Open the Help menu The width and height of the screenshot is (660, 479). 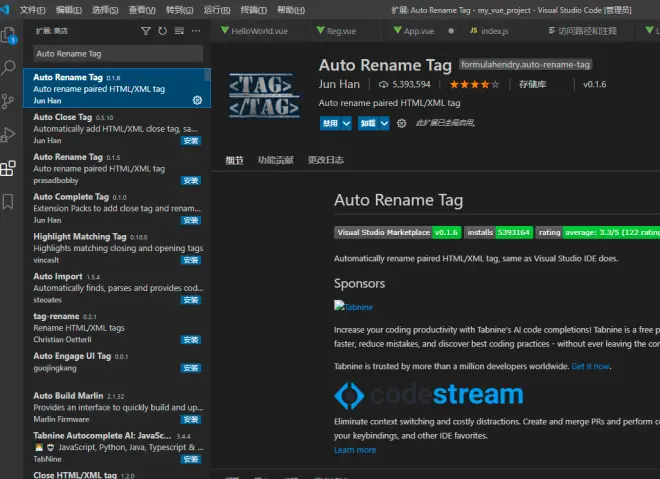tap(291, 10)
